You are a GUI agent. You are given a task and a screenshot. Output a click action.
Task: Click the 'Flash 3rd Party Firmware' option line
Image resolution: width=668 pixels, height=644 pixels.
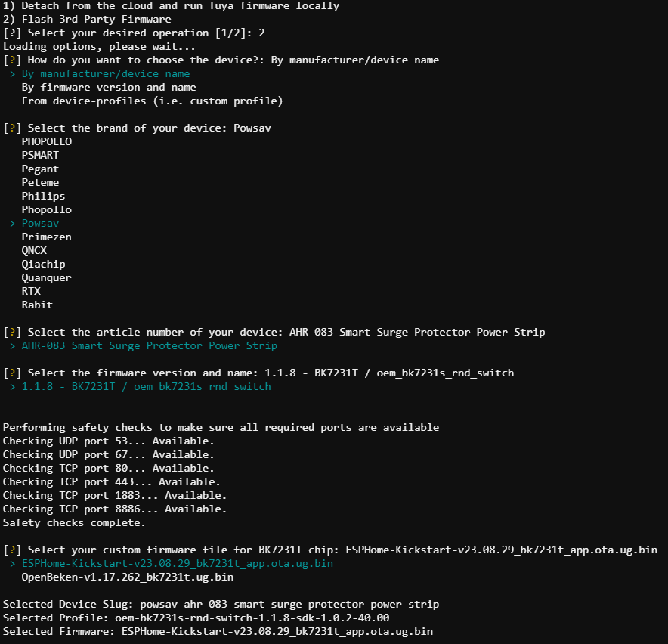(87, 19)
